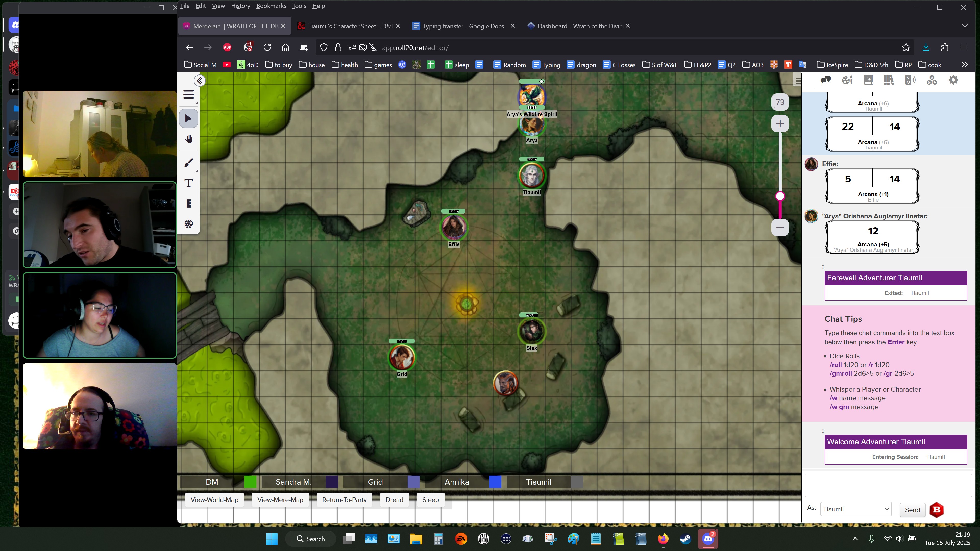
Task: Click the Send chat button
Action: [x=912, y=510]
